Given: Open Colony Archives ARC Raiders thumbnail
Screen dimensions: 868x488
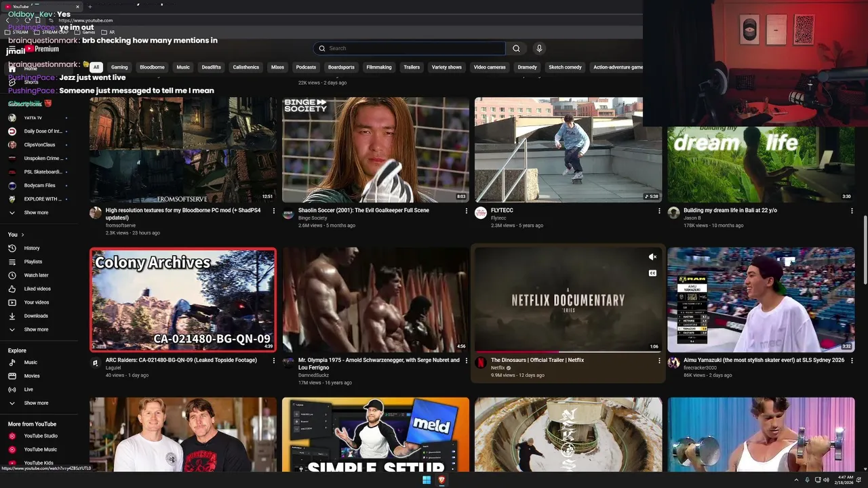Looking at the screenshot, I should pos(183,300).
